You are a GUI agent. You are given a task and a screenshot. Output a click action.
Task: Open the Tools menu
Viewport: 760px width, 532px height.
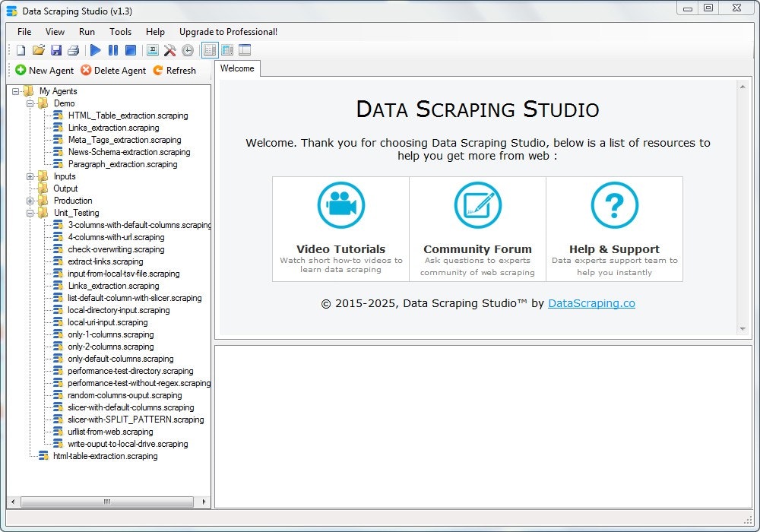pos(120,32)
